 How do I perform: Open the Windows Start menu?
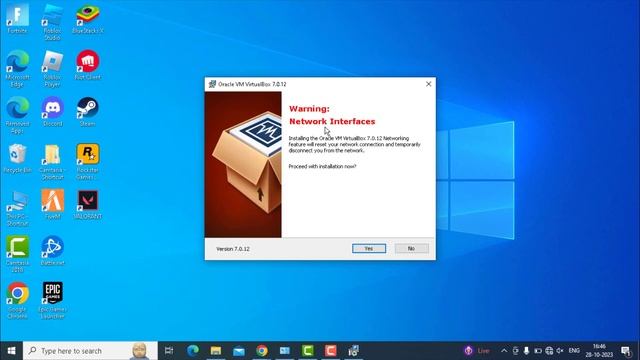(11, 351)
